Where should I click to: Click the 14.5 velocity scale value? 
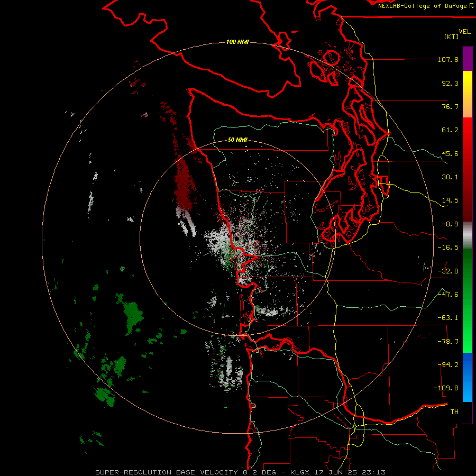(x=450, y=200)
